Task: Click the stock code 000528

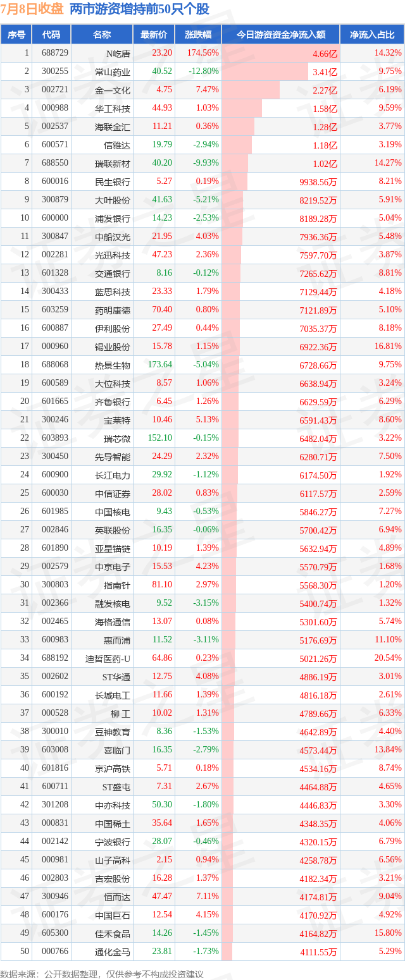Action: pos(55,713)
